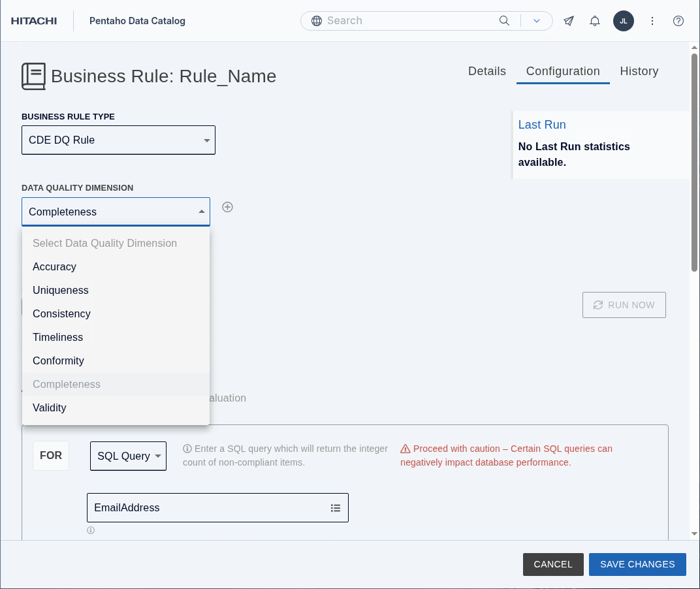Image resolution: width=700 pixels, height=589 pixels.
Task: Click the help question mark icon
Action: 678,21
